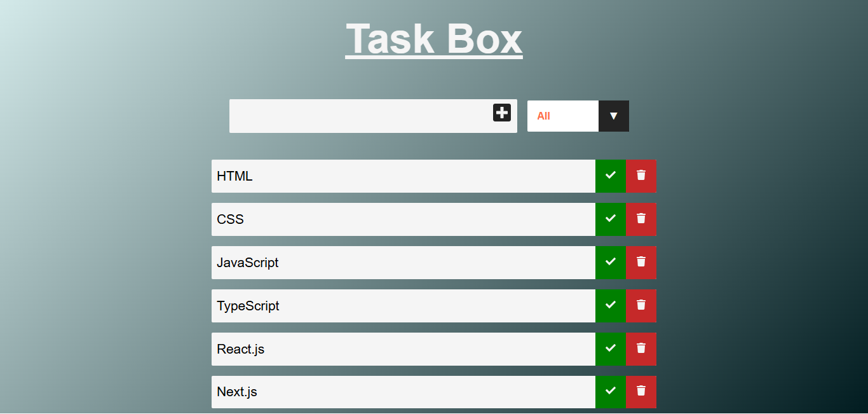Delete the React.js task
The width and height of the screenshot is (868, 414).
(x=641, y=348)
